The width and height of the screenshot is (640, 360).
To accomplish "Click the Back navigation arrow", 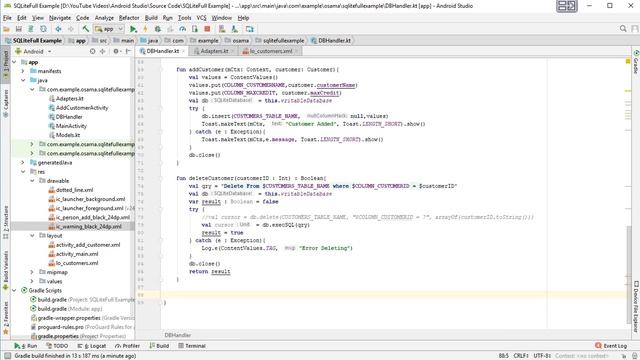I will coord(58,29).
